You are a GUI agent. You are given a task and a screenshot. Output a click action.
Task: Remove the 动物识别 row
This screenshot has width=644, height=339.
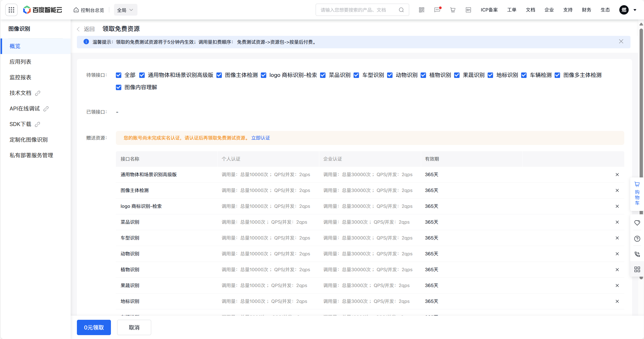[617, 254]
